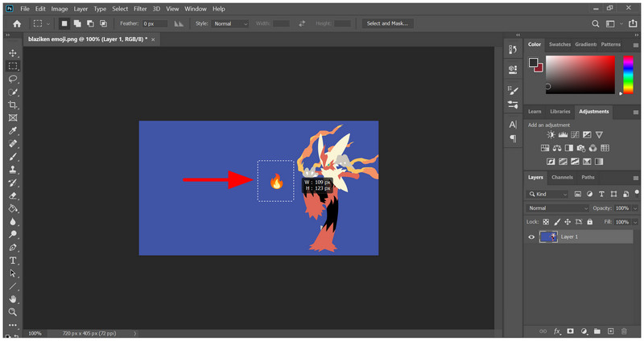Screen dimensions: 644x341
Task: Add a Levels adjustment
Action: coord(563,134)
